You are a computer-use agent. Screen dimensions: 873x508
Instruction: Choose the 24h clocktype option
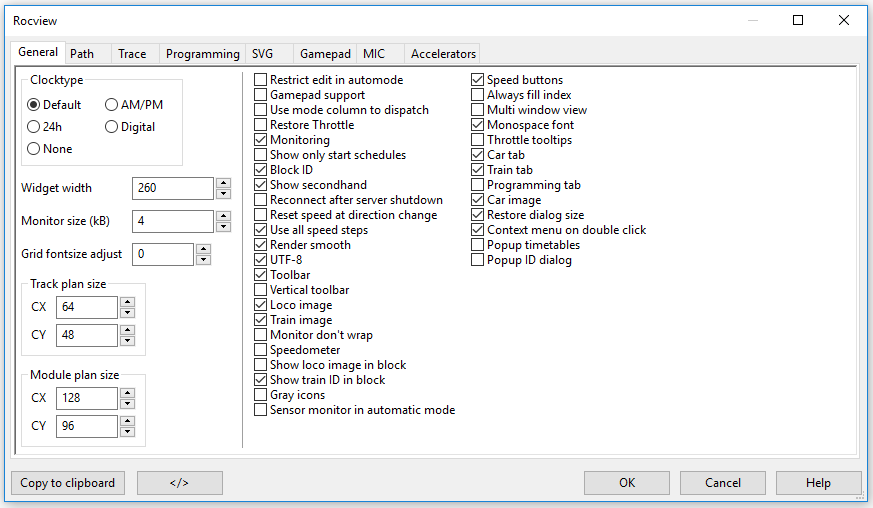34,127
